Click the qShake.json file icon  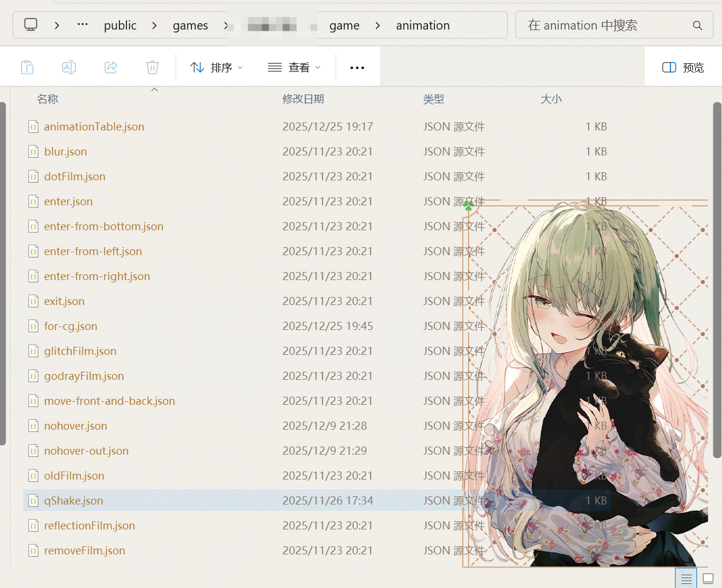point(34,500)
